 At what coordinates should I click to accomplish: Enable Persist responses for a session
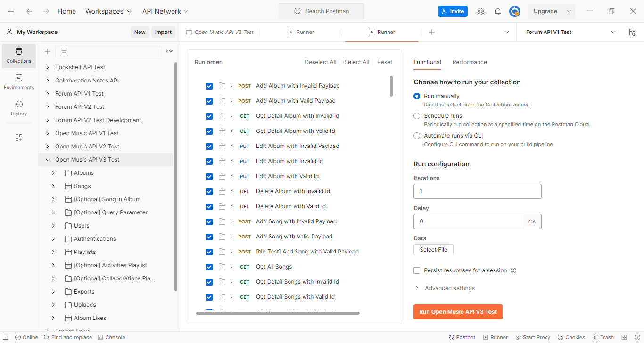pos(417,270)
